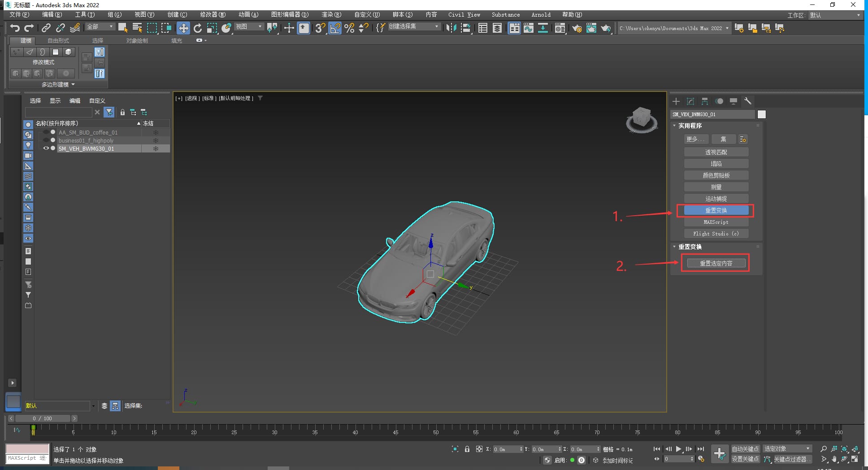This screenshot has width=868, height=470.
Task: Toggle Auto Key (自动关键点) button
Action: point(745,449)
